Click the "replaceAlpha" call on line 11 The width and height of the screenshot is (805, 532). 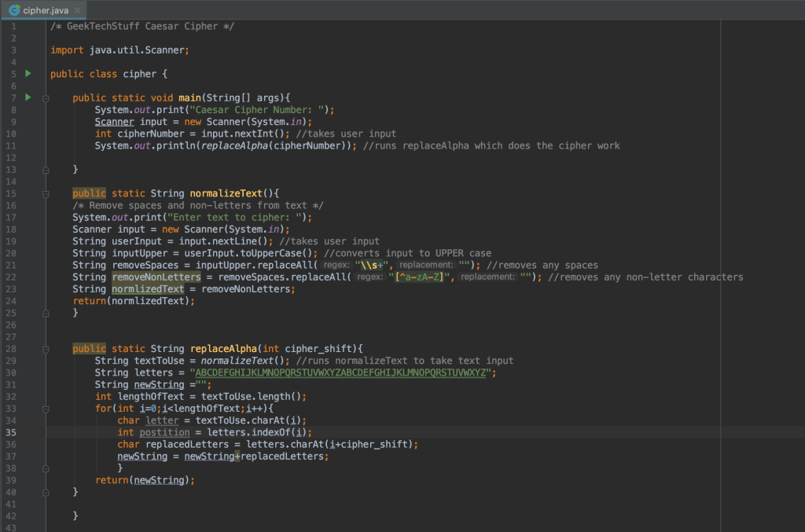coord(234,145)
